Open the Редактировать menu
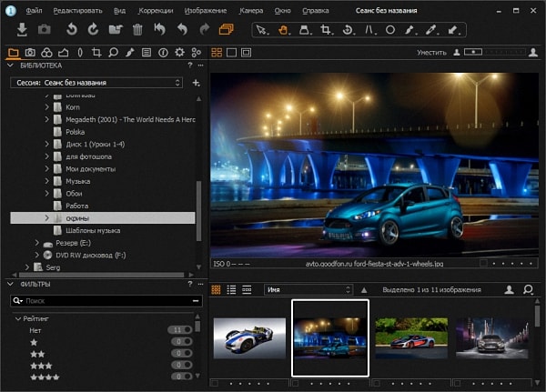 (x=78, y=11)
